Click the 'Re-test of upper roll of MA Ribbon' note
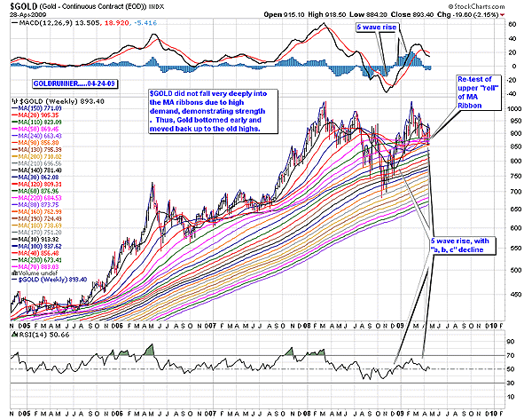532x419 pixels. click(x=479, y=92)
